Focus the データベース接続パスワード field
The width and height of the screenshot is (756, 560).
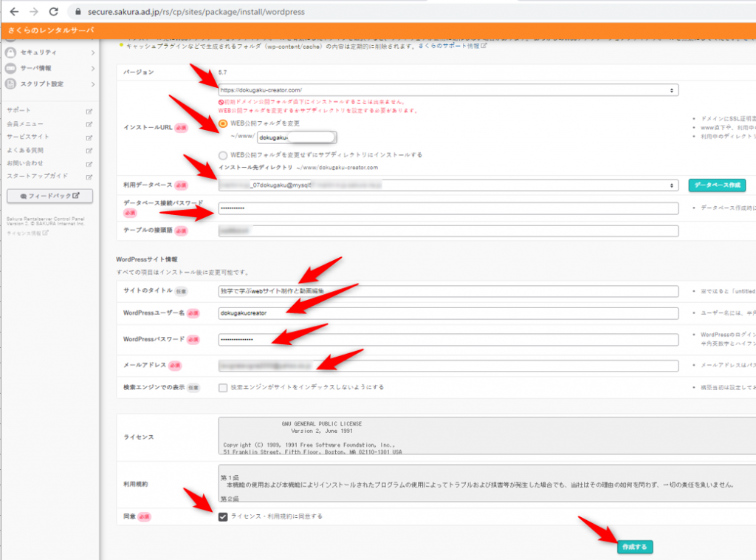(x=448, y=208)
